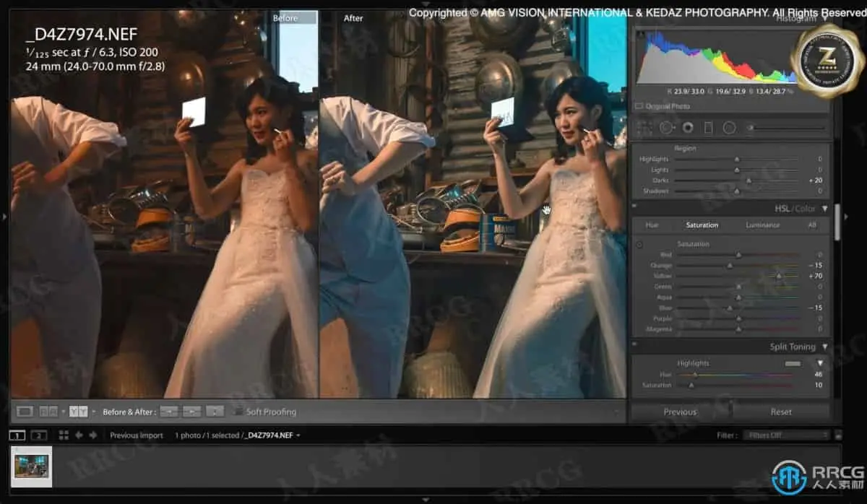This screenshot has height=504, width=867.
Task: Switch to the Luminance tab
Action: click(x=762, y=225)
